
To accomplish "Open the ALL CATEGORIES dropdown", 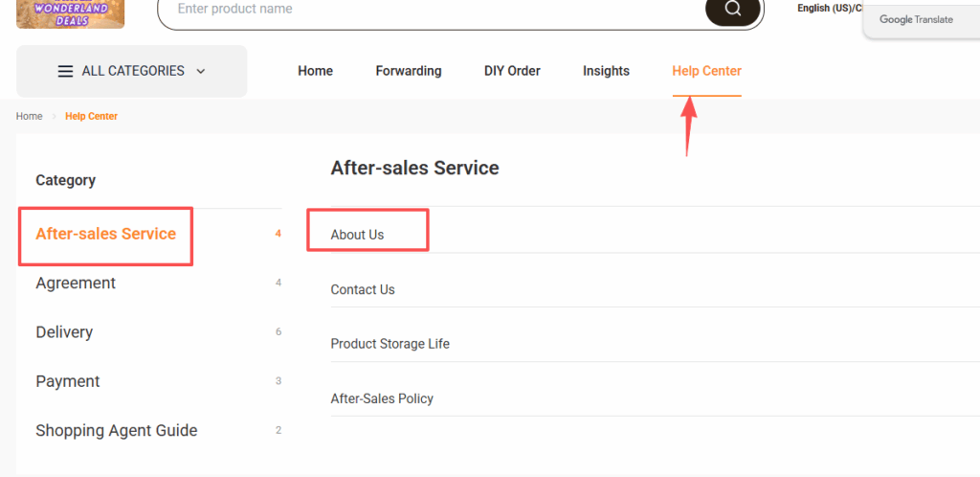I will coord(132,71).
